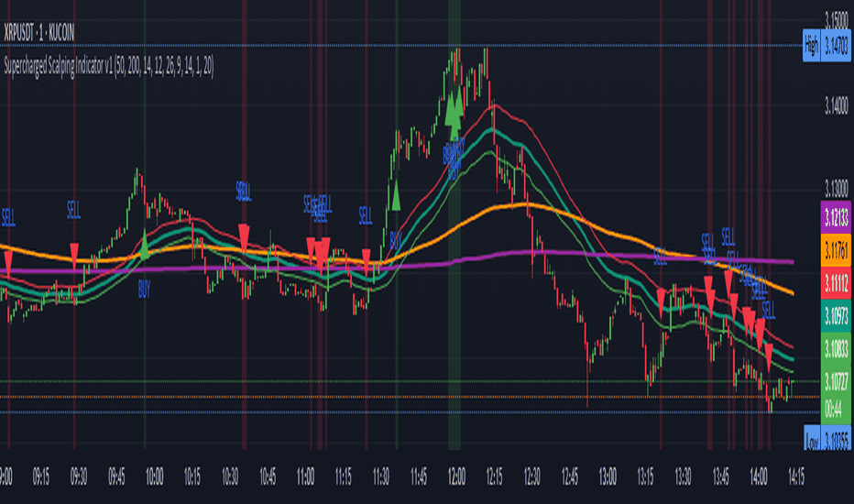The height and width of the screenshot is (504, 854).
Task: Click the 11:30 time axis label
Action: (x=380, y=477)
